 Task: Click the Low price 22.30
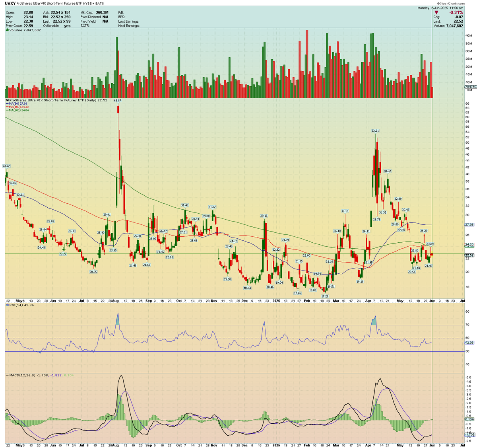pyautogui.click(x=28, y=21)
